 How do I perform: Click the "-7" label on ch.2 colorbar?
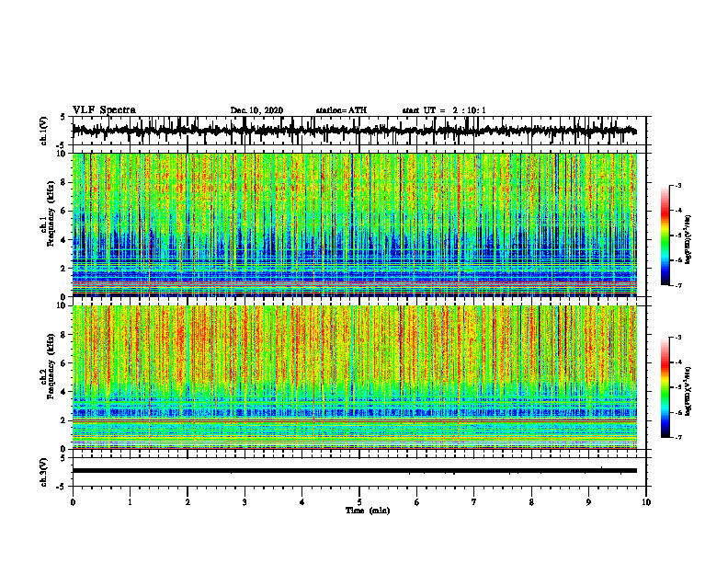pyautogui.click(x=678, y=437)
